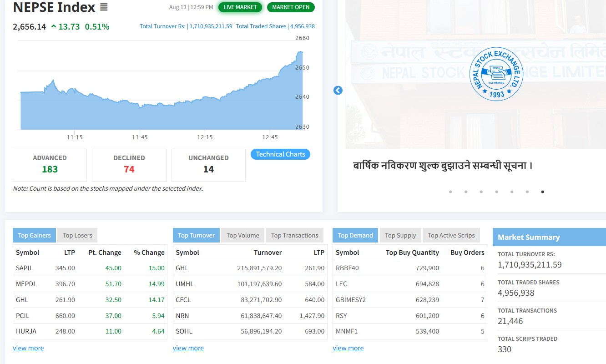This screenshot has width=606, height=364.
Task: Click MEPDL symbol in Top Gainers
Action: pyautogui.click(x=26, y=284)
